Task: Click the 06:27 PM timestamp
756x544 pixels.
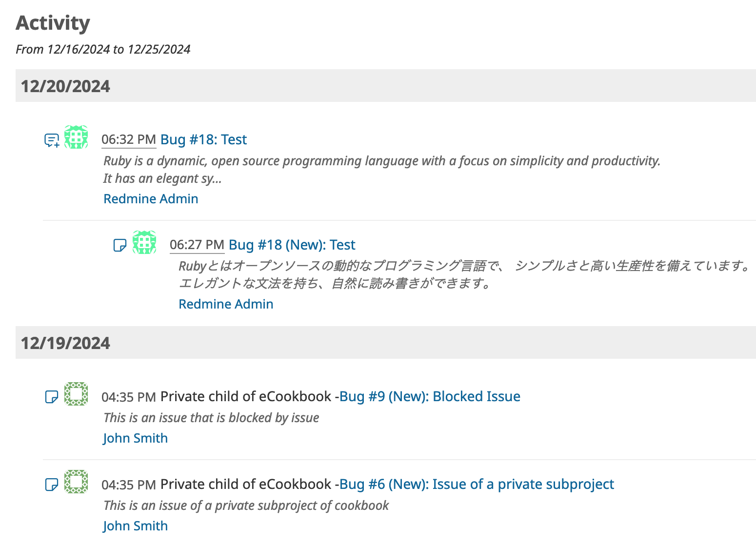Action: (197, 245)
